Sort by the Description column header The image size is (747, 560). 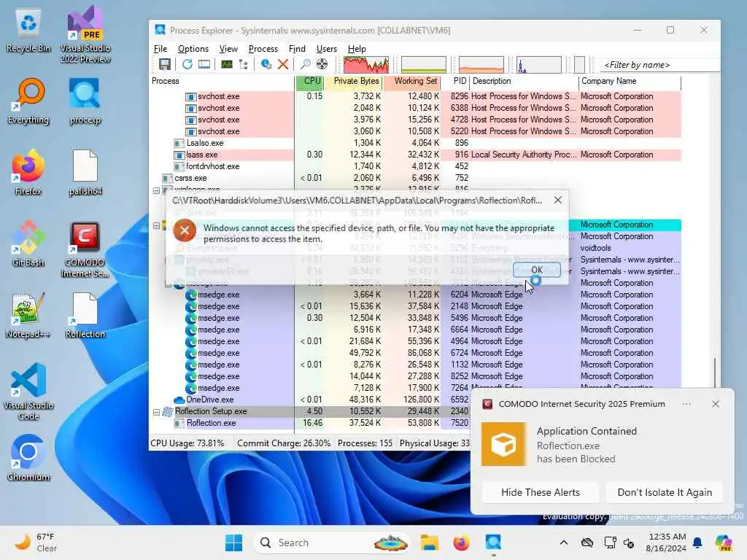point(524,82)
